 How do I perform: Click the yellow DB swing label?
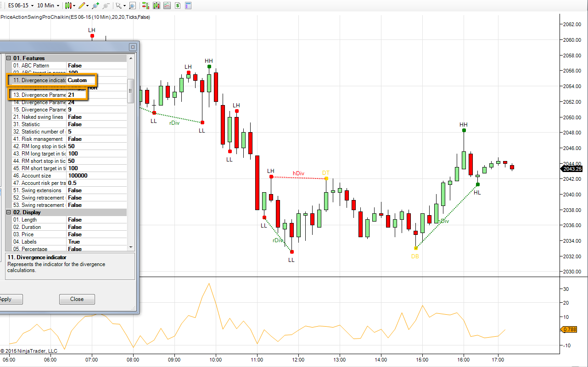415,256
